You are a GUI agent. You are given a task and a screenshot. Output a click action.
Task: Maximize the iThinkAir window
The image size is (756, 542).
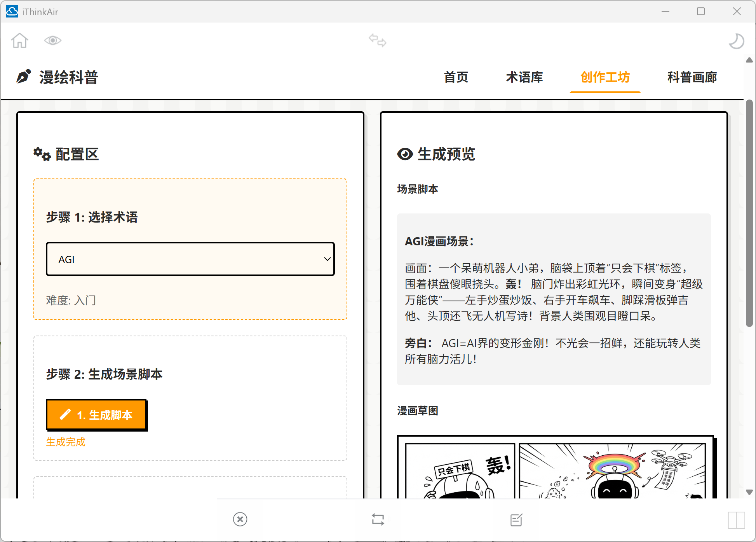click(x=701, y=12)
